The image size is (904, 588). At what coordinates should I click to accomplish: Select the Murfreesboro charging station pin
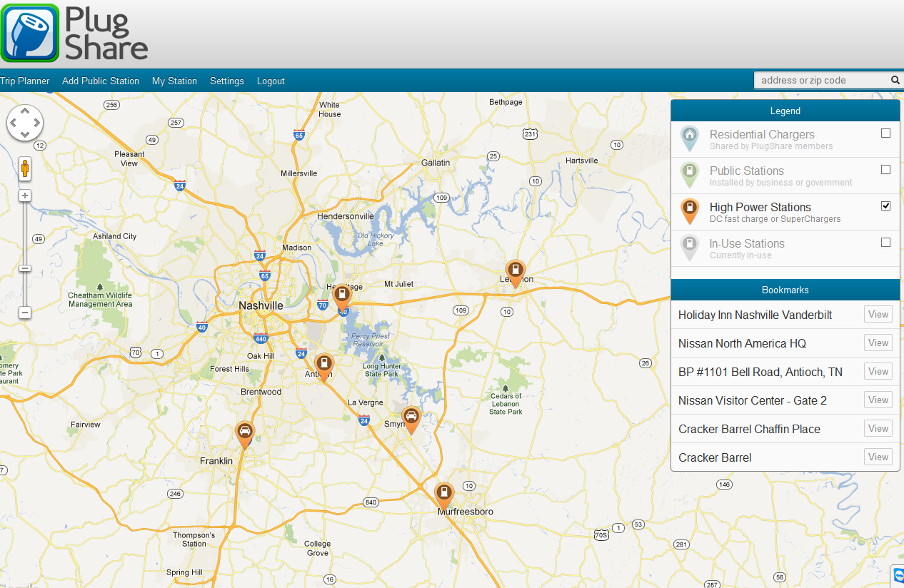coord(444,494)
